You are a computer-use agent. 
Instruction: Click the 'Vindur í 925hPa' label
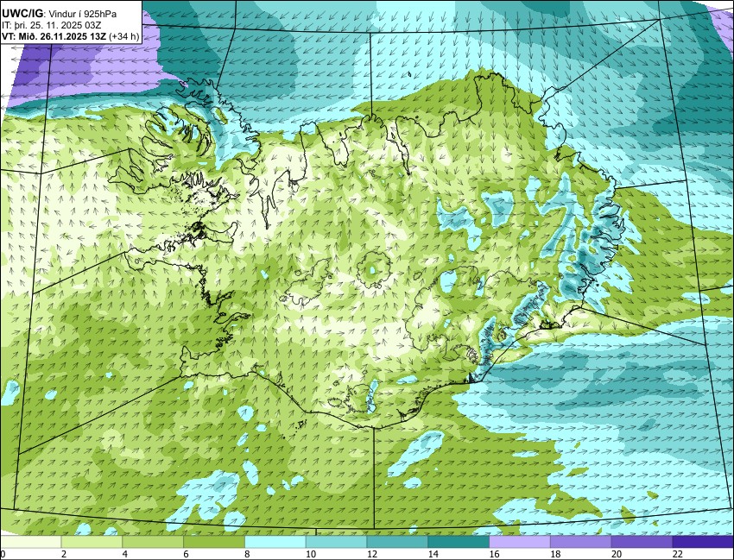click(x=82, y=15)
